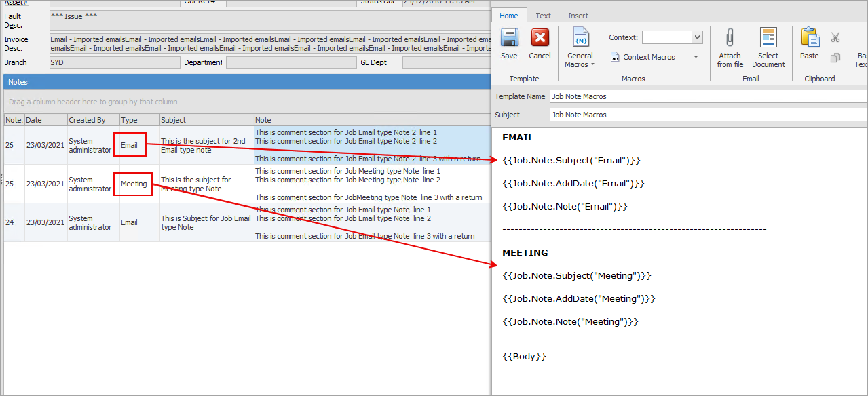Image resolution: width=868 pixels, height=396 pixels.
Task: Click the Note column header
Action: click(372, 120)
